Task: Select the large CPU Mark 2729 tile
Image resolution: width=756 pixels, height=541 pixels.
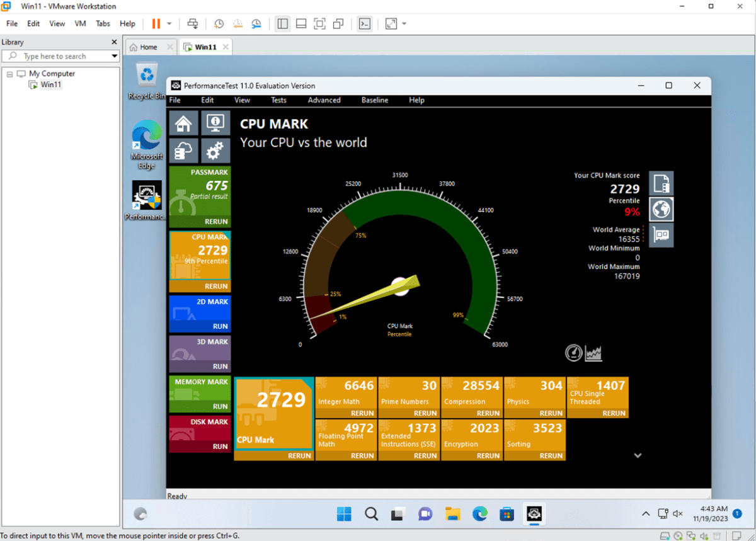Action: coord(274,414)
